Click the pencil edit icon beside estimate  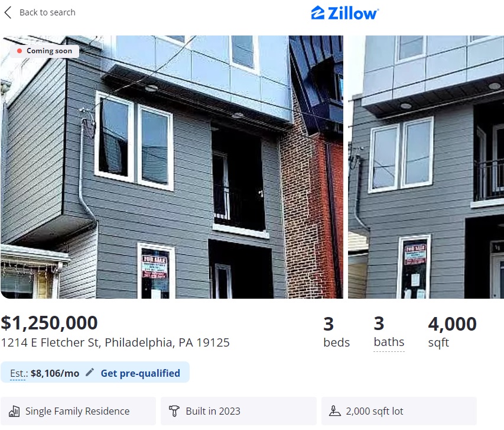click(90, 373)
